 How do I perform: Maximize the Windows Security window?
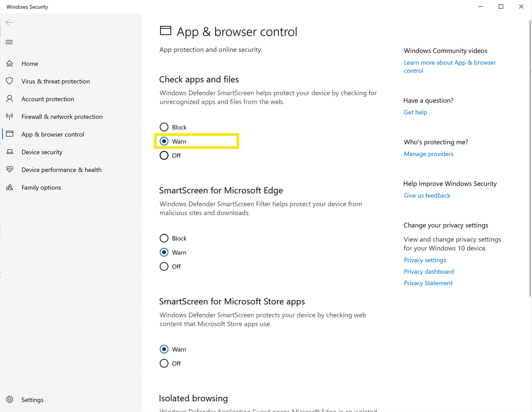click(x=501, y=6)
